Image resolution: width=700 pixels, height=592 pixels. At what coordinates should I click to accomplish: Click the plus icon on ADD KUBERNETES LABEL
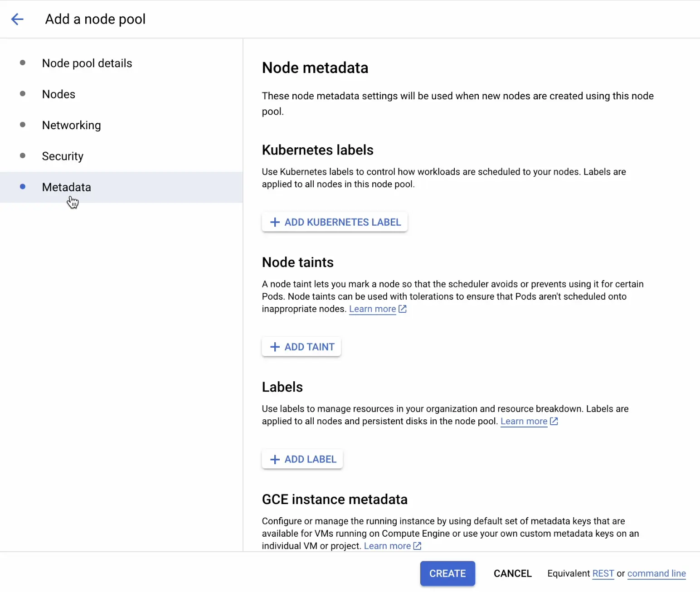click(x=275, y=222)
